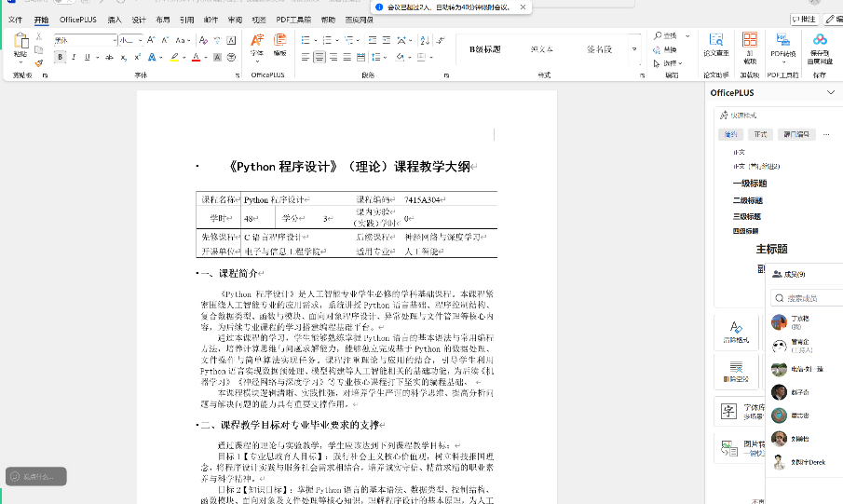The width and height of the screenshot is (843, 504).
Task: Open the 文件 File menu
Action: [16, 20]
